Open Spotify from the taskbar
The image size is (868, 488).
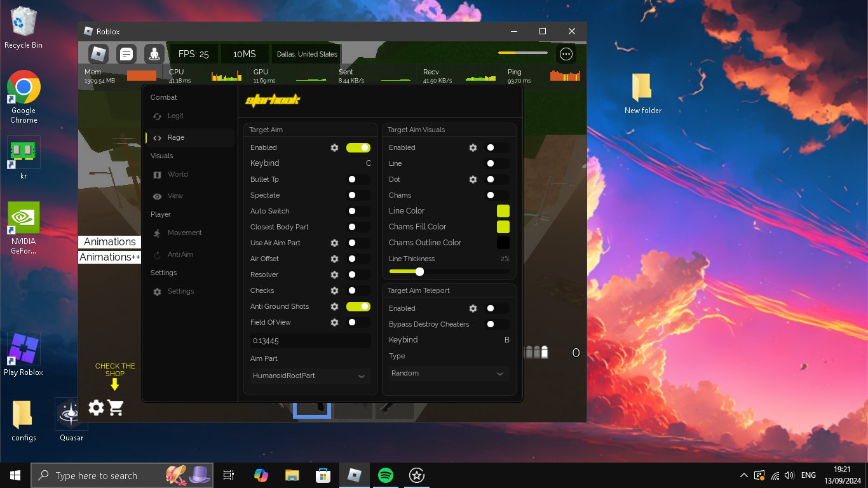[x=385, y=475]
